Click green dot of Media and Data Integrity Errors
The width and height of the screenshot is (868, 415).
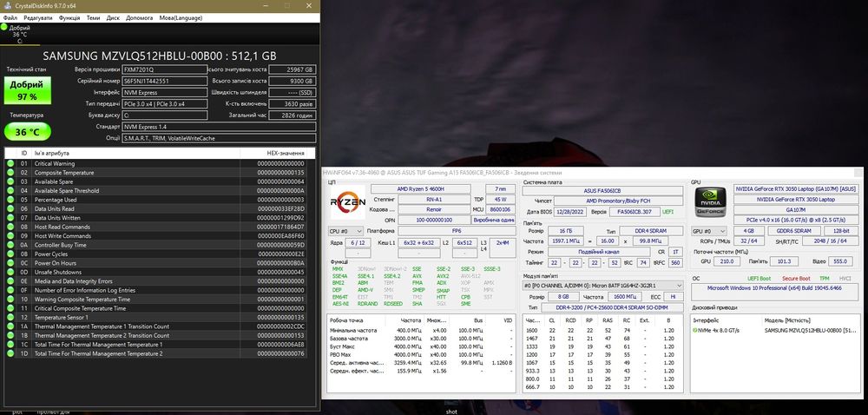(10, 281)
